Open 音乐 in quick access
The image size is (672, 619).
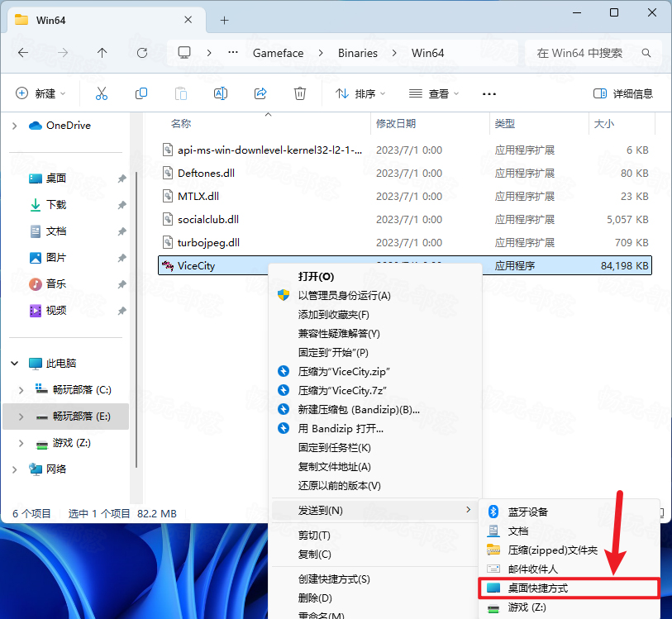pos(48,284)
